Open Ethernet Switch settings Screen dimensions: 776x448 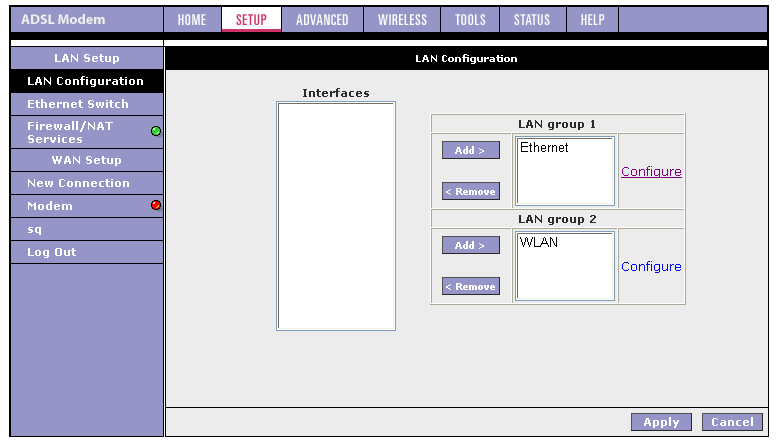[x=78, y=104]
